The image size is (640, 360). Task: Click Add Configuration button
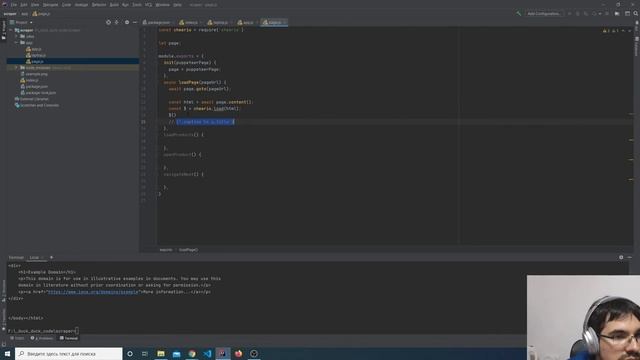544,13
